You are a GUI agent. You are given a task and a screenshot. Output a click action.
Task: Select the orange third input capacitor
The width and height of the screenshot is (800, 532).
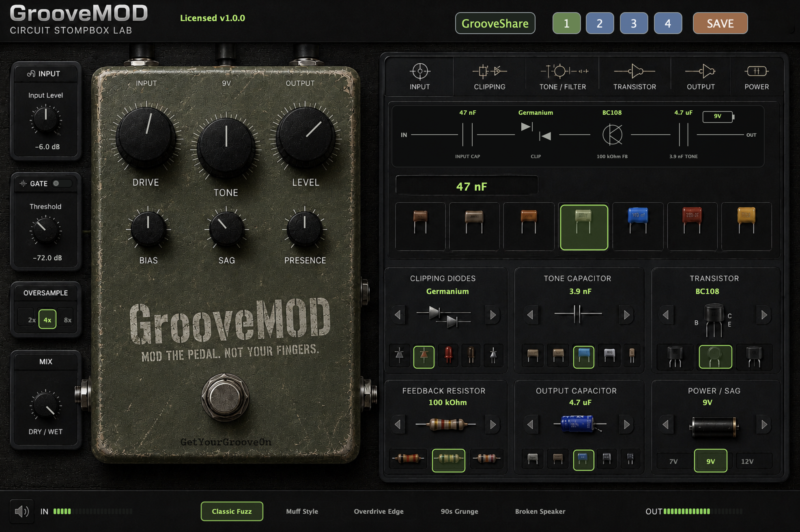tap(529, 227)
